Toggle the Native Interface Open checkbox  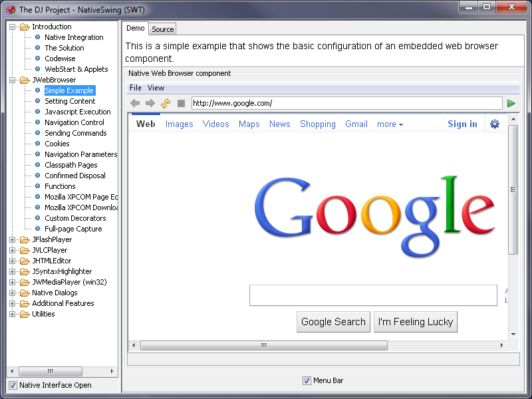(x=13, y=385)
